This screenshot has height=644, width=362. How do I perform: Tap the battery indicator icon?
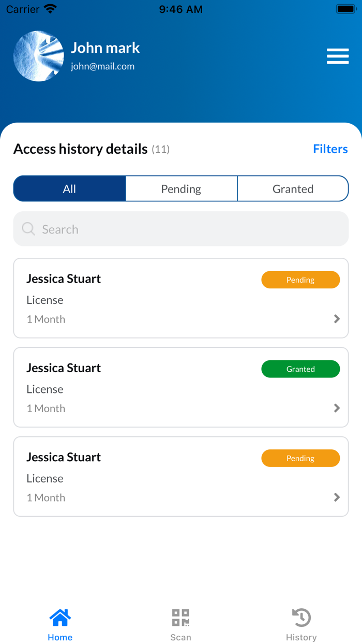(345, 9)
